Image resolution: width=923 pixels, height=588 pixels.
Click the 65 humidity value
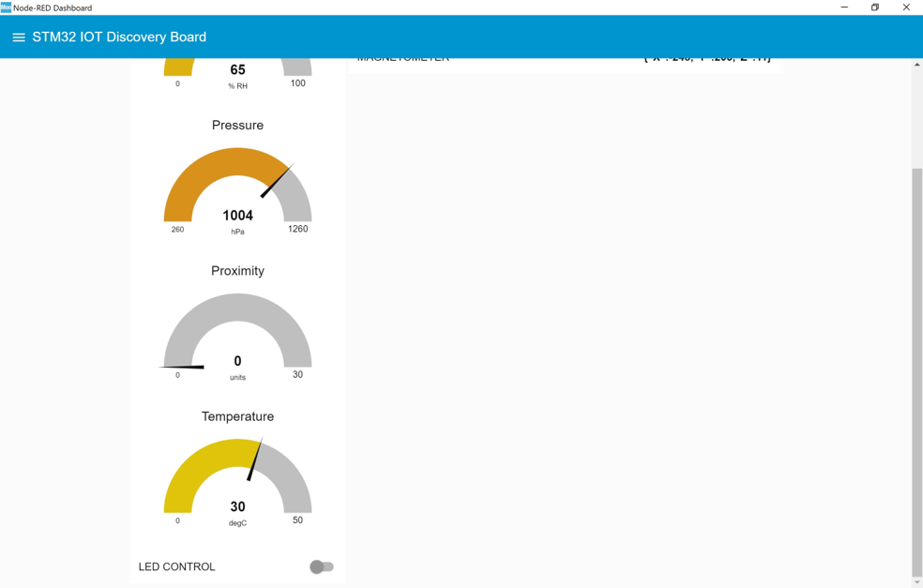238,70
